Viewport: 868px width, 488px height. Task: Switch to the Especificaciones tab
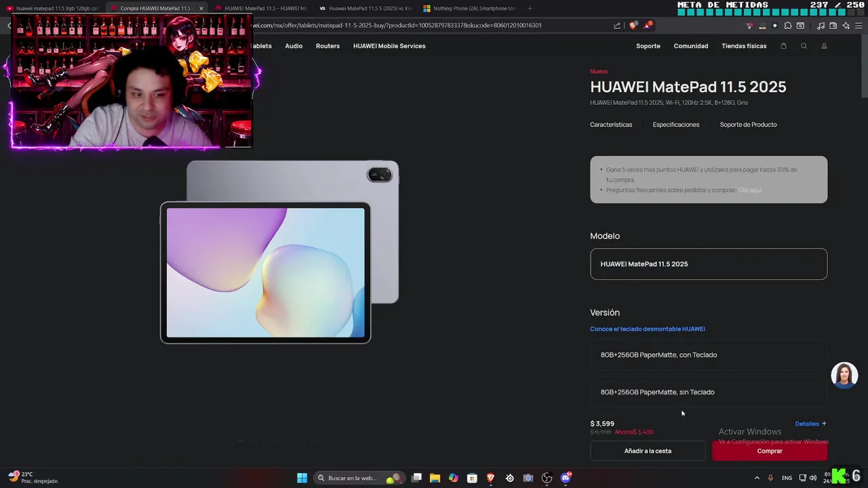point(676,125)
